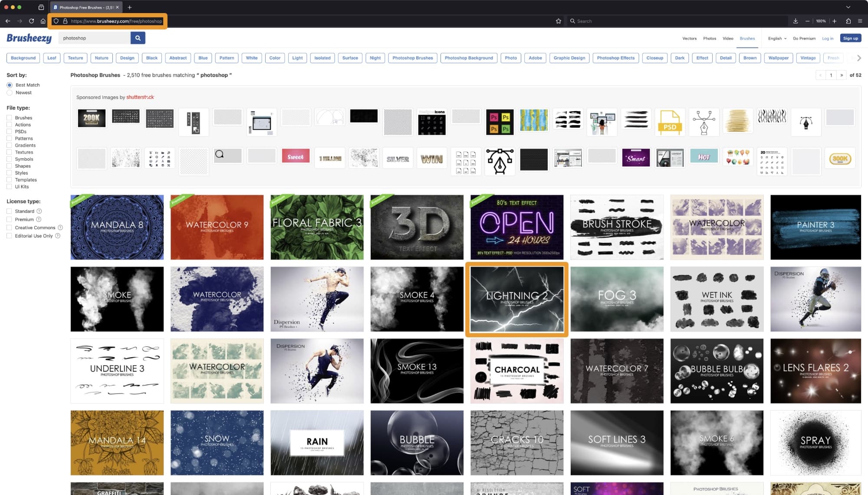Open the browser extensions puzzle icon
Screen dimensions: 868x495
pos(848,21)
